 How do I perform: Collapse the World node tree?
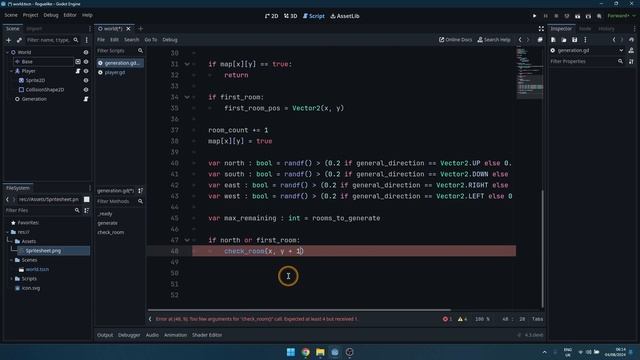pos(7,52)
